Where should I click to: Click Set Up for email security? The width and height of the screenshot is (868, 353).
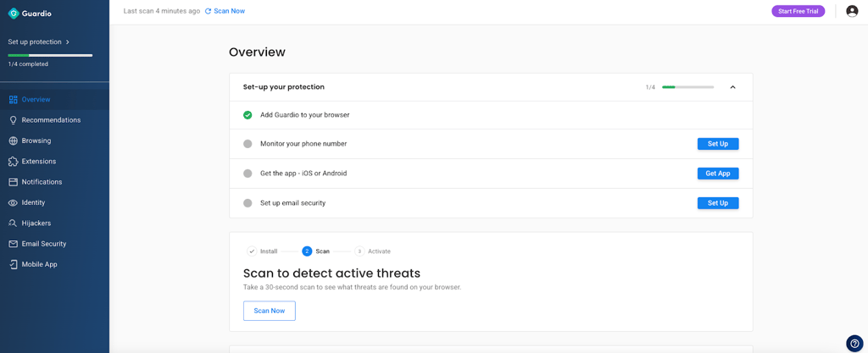[x=718, y=203]
